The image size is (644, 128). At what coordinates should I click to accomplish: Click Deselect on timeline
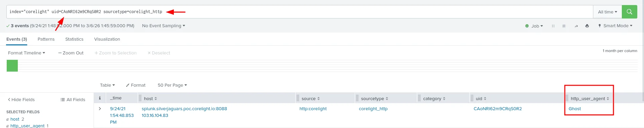159,53
